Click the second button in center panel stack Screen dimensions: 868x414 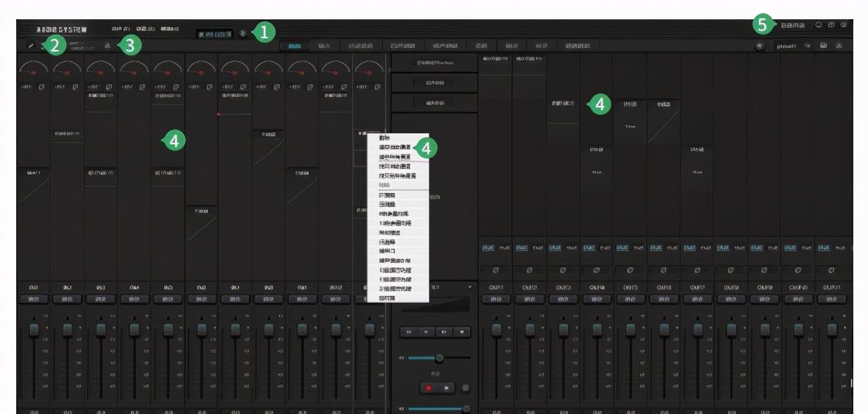coord(435,83)
